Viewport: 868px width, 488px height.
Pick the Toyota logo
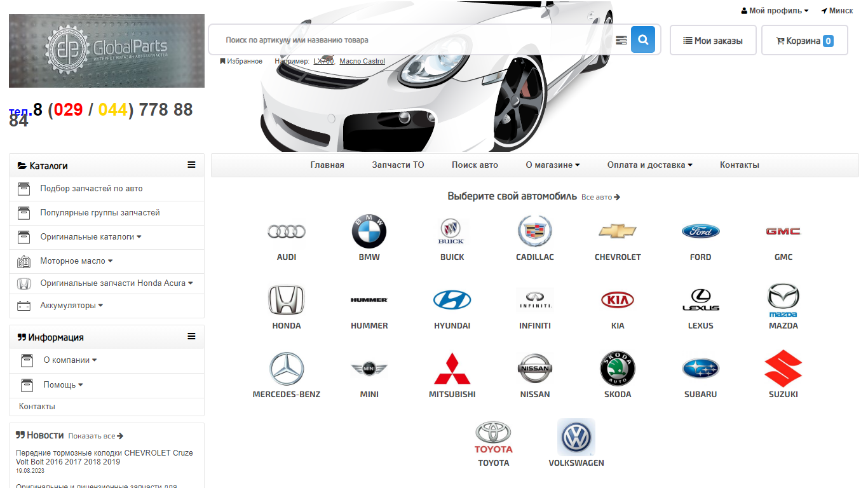494,437
